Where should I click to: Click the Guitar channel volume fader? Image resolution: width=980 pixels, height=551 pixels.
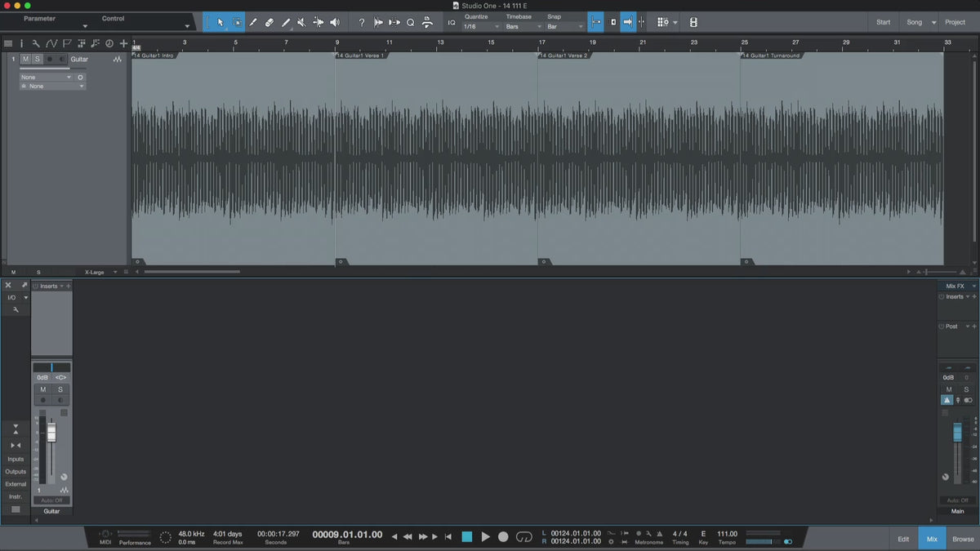tap(51, 433)
